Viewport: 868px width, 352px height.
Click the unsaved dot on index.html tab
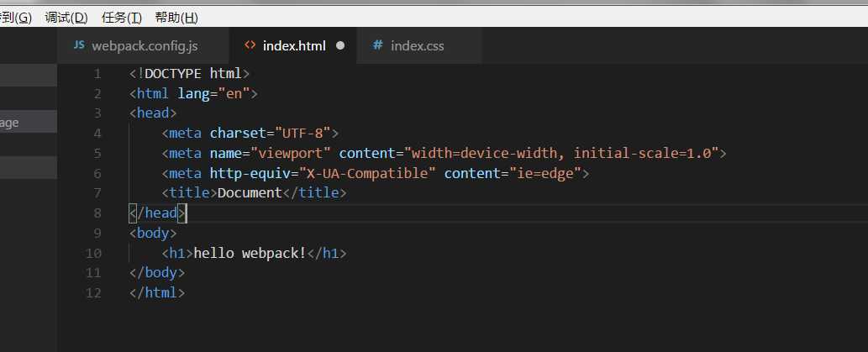[340, 45]
